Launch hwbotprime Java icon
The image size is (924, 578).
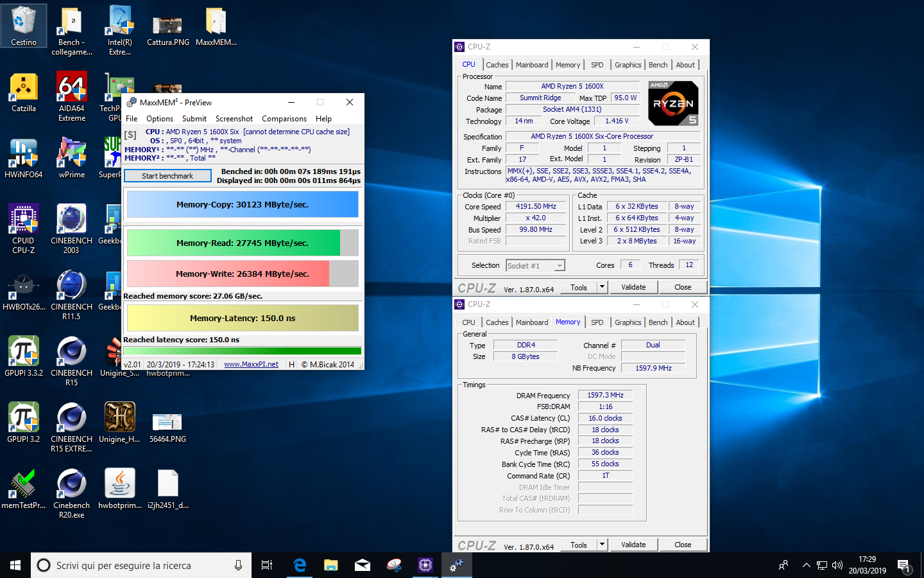120,489
